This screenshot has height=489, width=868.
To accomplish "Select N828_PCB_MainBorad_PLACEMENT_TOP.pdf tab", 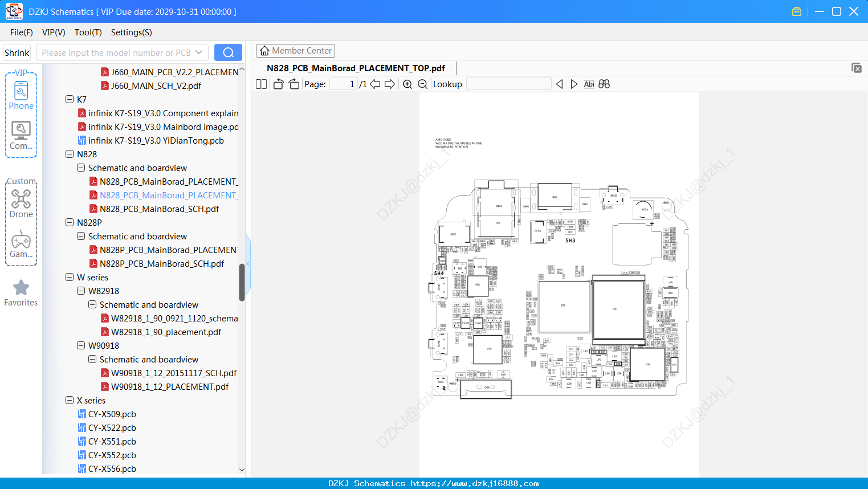I will pos(356,68).
